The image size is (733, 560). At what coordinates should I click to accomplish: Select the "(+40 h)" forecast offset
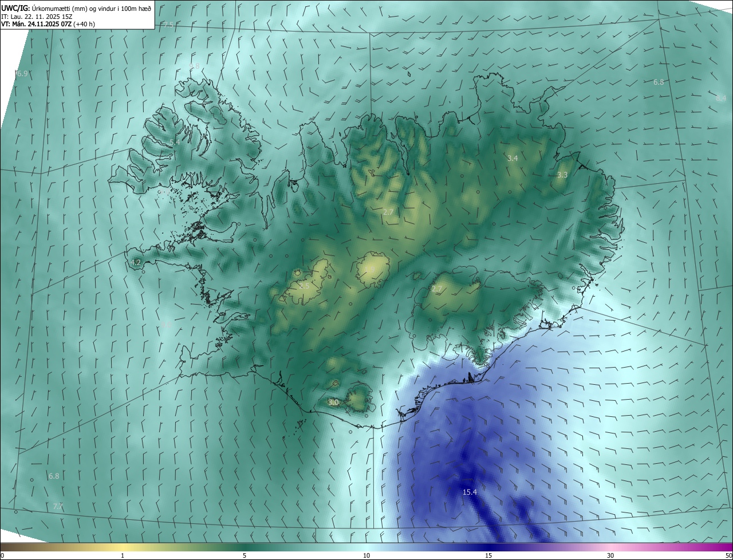coord(84,24)
